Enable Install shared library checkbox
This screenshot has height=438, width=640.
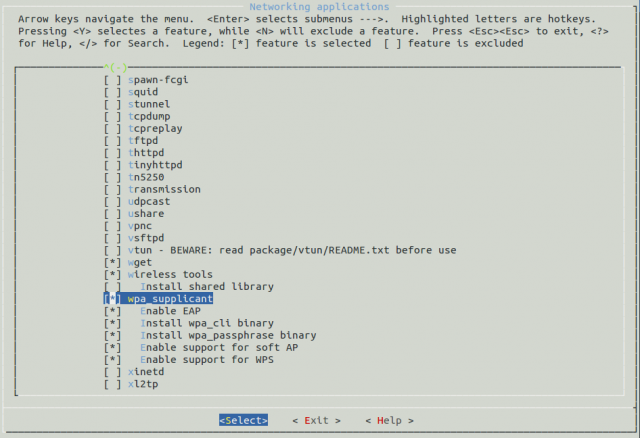tap(112, 287)
